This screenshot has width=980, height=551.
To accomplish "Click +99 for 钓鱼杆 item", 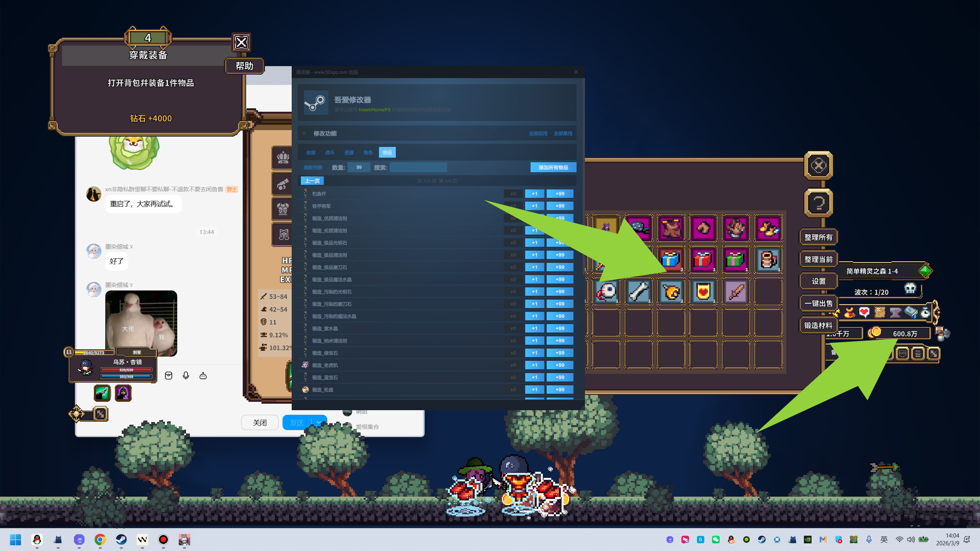I will coord(560,194).
